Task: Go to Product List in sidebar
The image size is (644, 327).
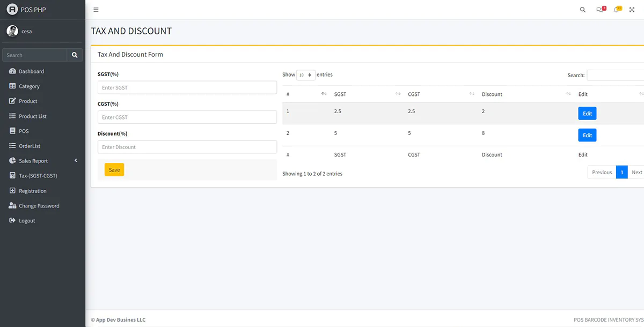Action: 32,116
